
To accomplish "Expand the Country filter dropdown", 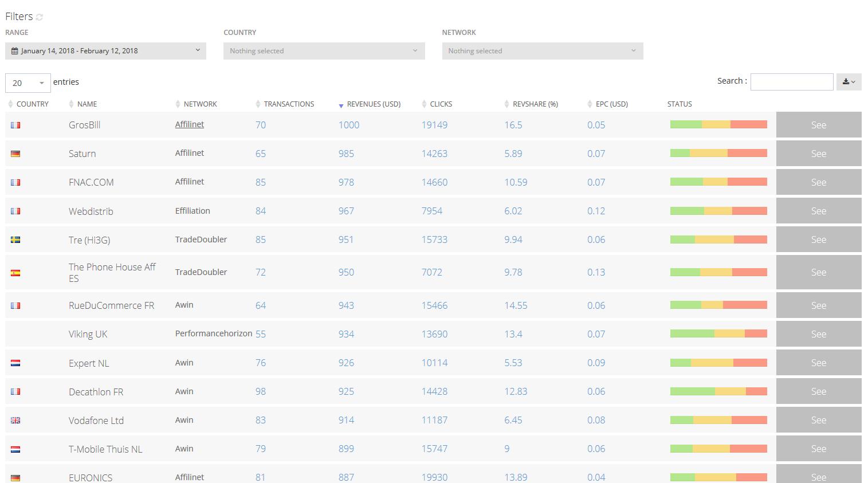I will tap(324, 51).
